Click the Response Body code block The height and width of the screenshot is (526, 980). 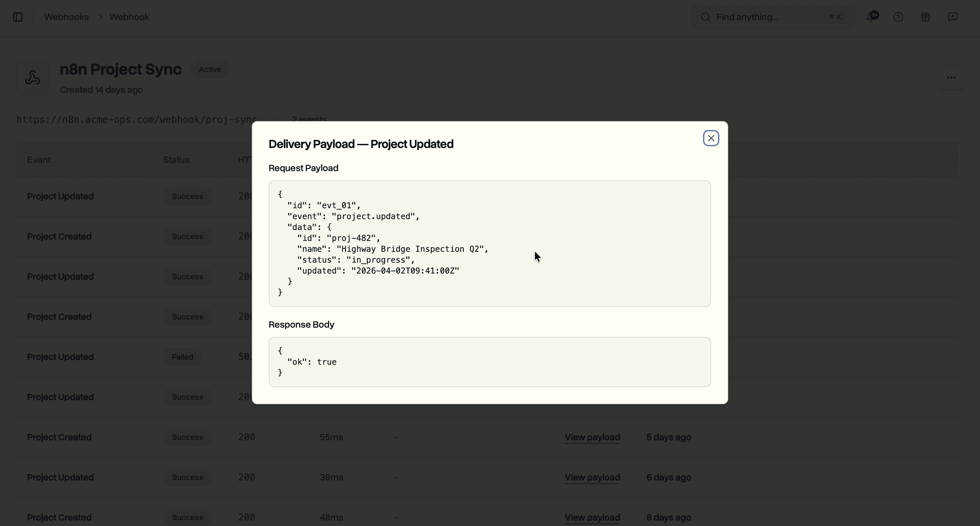pyautogui.click(x=490, y=362)
